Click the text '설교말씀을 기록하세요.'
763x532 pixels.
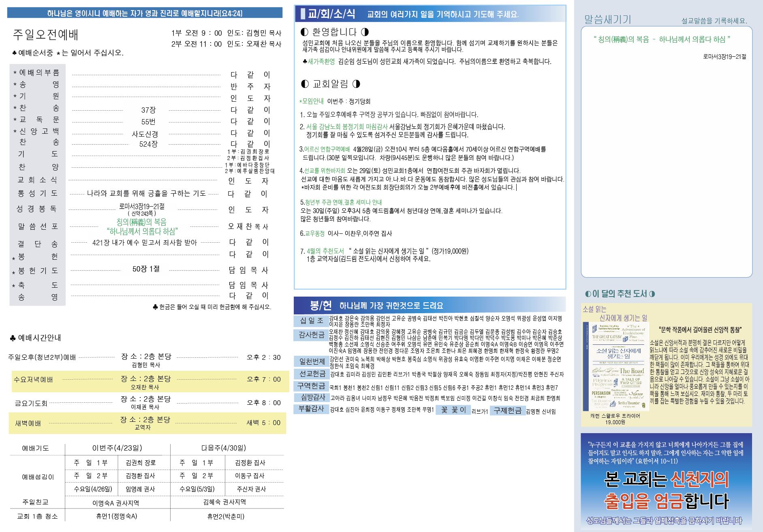(x=714, y=21)
